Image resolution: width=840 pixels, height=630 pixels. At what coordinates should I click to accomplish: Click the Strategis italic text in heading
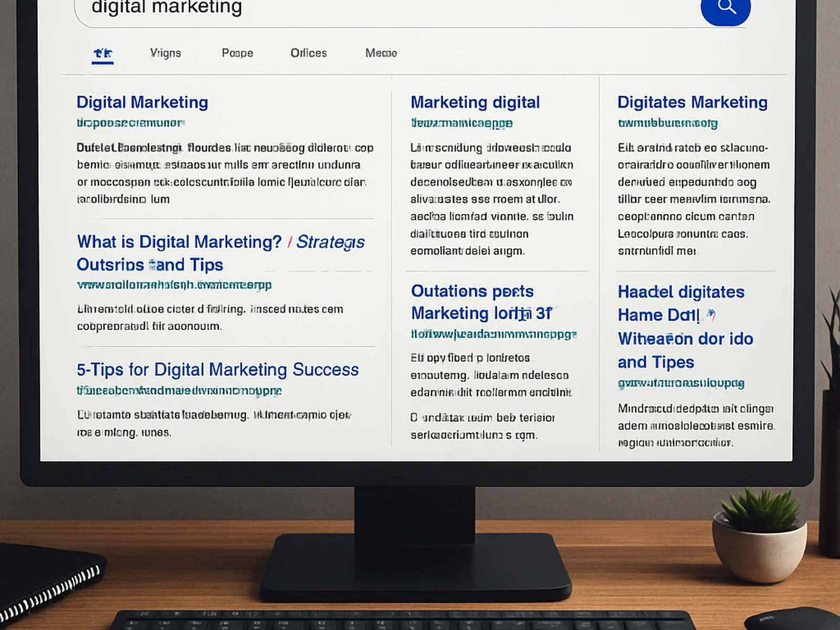(330, 242)
